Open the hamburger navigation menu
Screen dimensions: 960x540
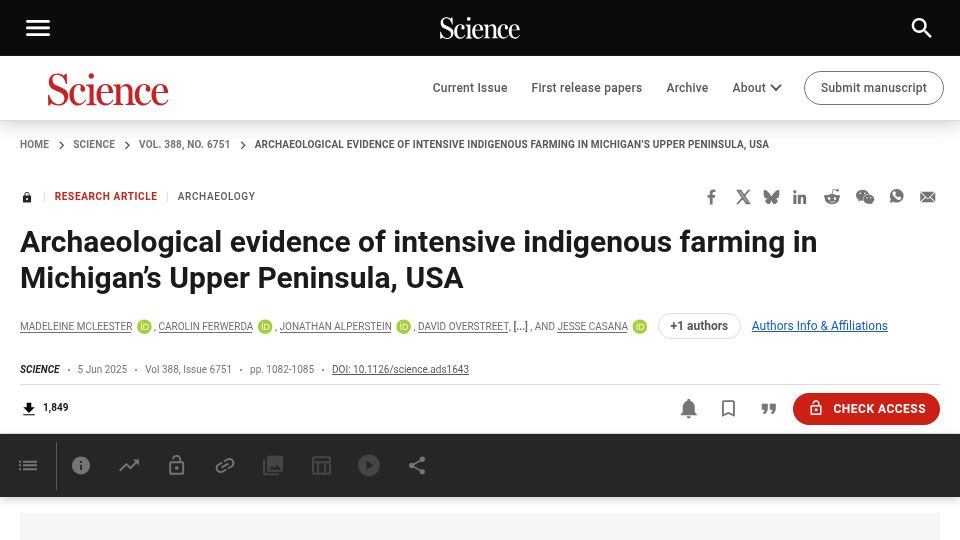[x=38, y=28]
